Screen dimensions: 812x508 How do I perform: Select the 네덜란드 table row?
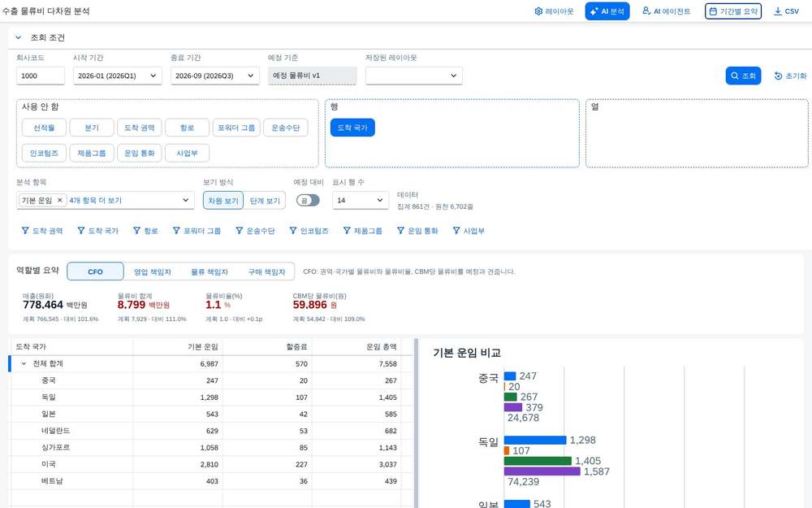[212, 431]
